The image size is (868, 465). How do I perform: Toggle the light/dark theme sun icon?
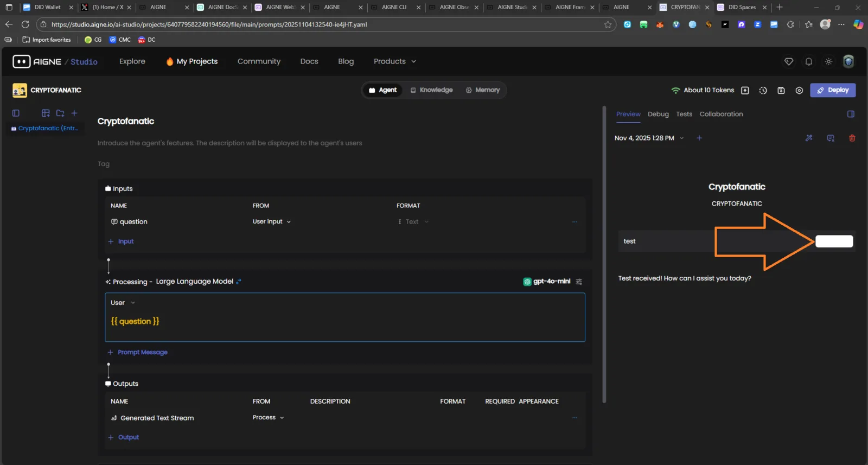(828, 62)
